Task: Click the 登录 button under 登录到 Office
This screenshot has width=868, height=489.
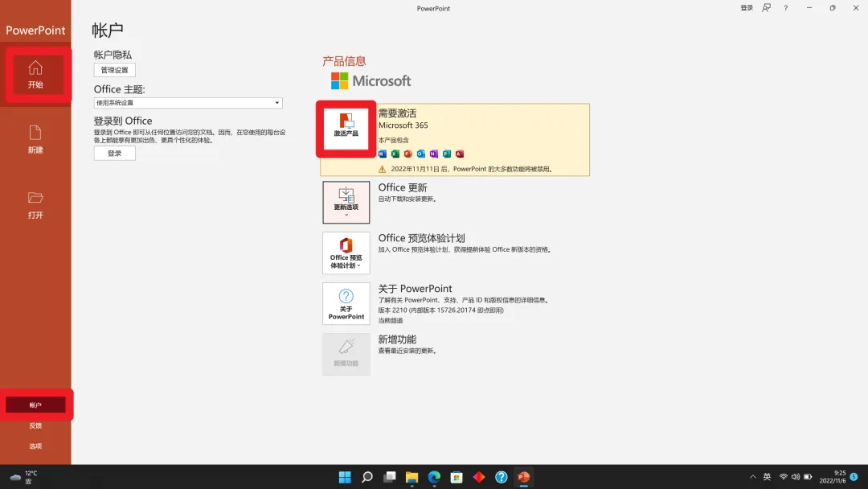Action: point(115,154)
